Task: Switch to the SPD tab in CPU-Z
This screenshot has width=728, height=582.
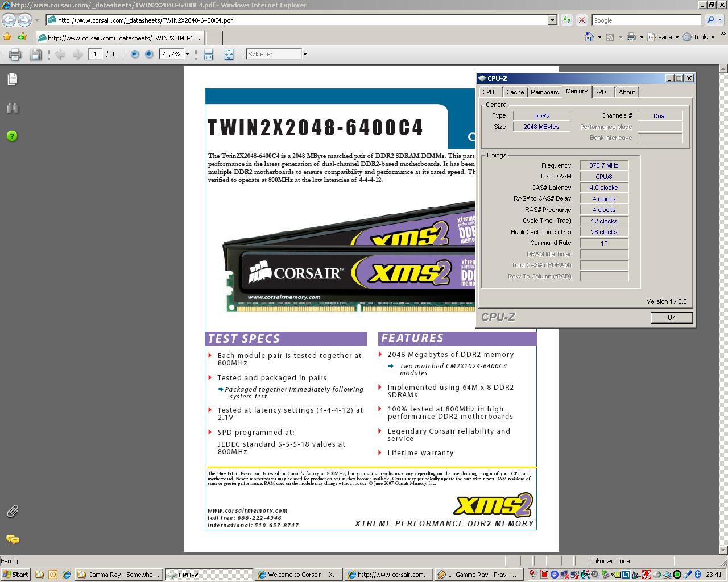Action: pos(600,92)
